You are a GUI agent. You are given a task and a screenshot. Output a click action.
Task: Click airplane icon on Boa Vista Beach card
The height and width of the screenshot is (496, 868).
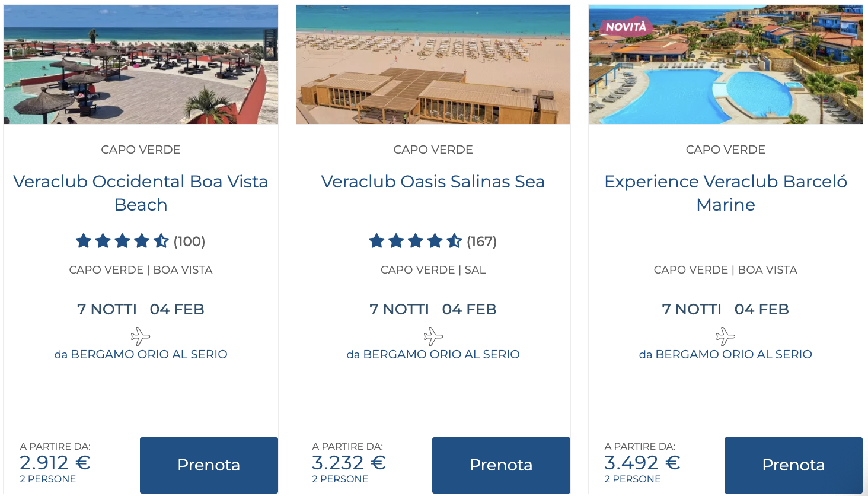[x=141, y=336]
